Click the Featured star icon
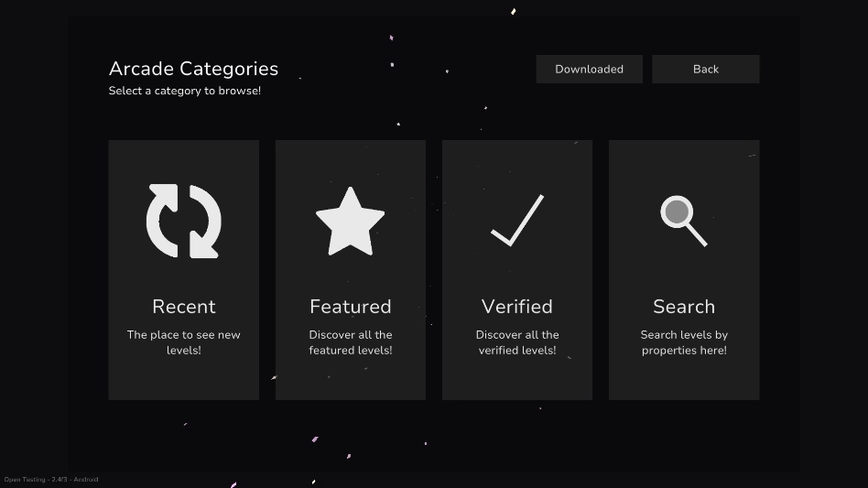 (x=350, y=222)
